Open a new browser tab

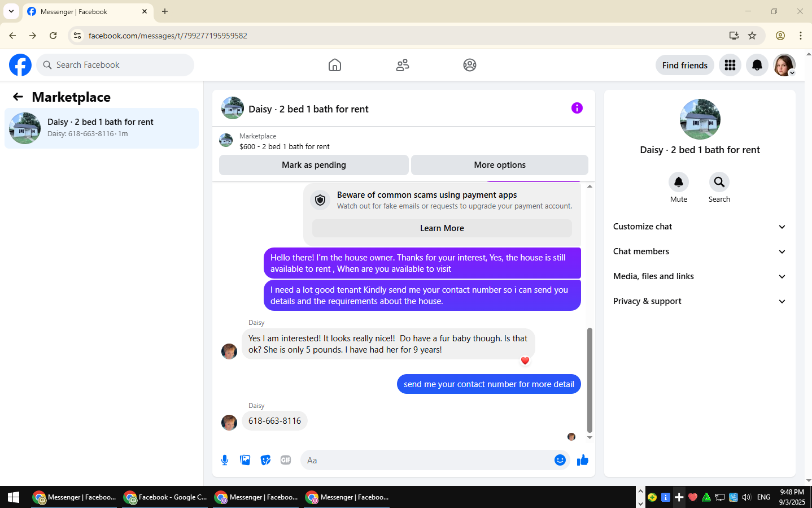165,11
